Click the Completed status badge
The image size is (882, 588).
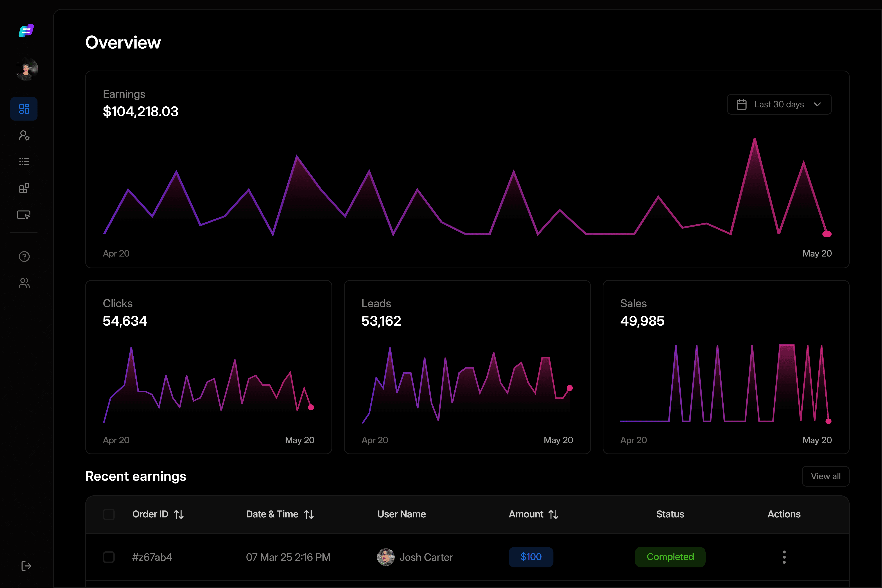[x=670, y=557]
